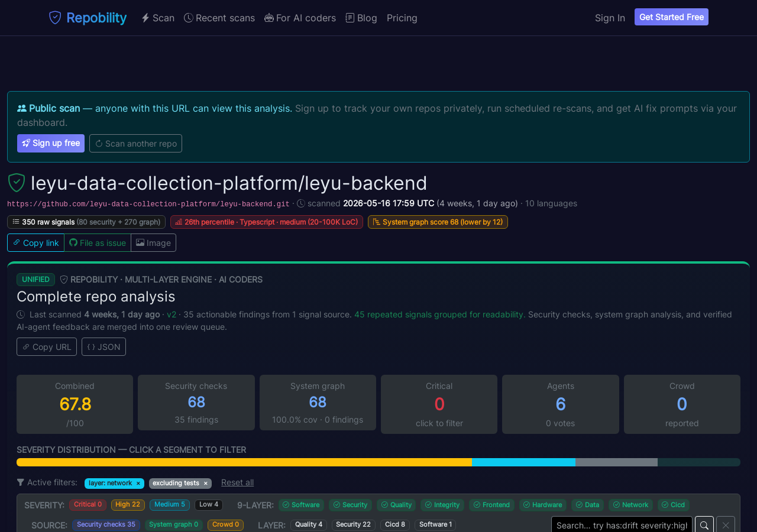Viewport: 757px width, 532px height.
Task: Open the Scan nav item
Action: pos(158,18)
